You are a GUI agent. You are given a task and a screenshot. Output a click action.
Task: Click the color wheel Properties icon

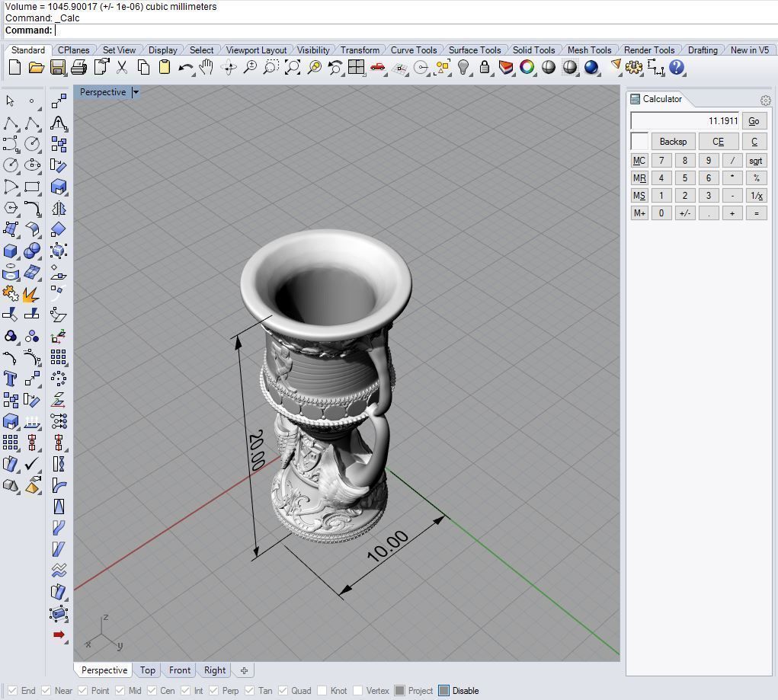(x=527, y=67)
